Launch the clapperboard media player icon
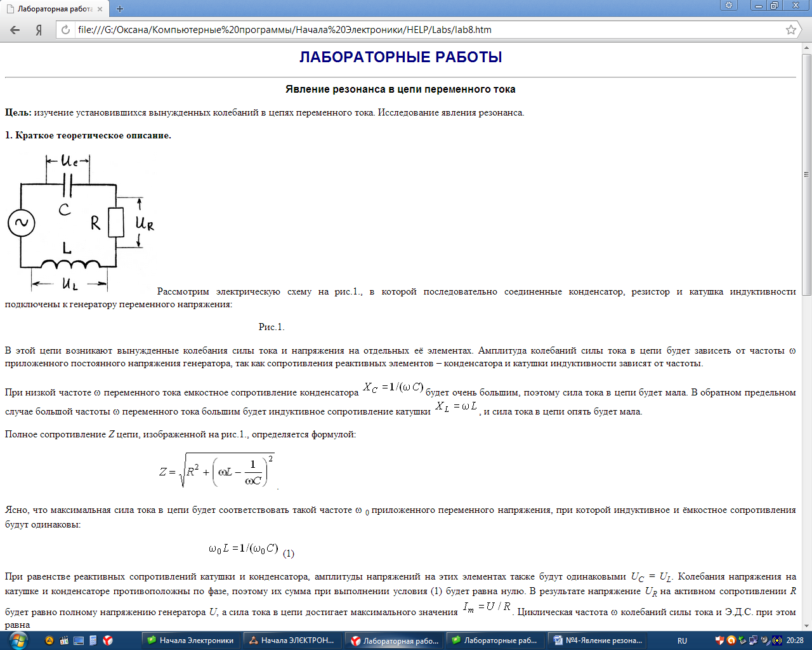812x650 pixels. pyautogui.click(x=64, y=640)
